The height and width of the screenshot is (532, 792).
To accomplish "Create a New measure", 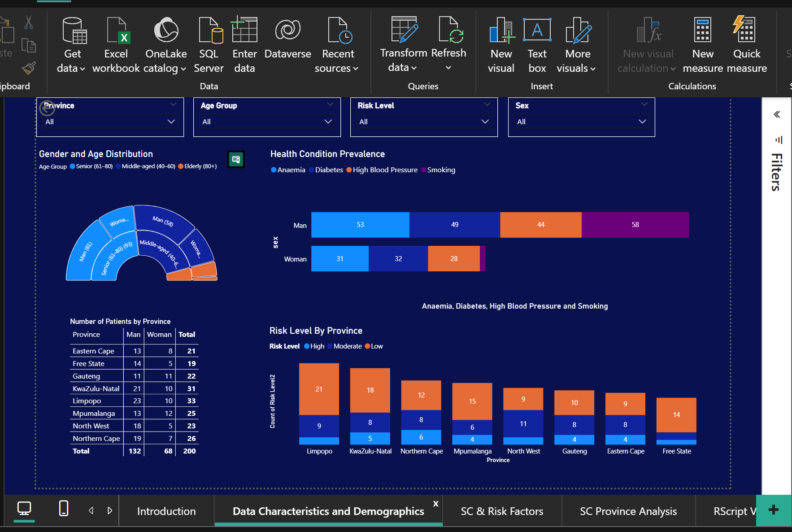I will (x=702, y=45).
